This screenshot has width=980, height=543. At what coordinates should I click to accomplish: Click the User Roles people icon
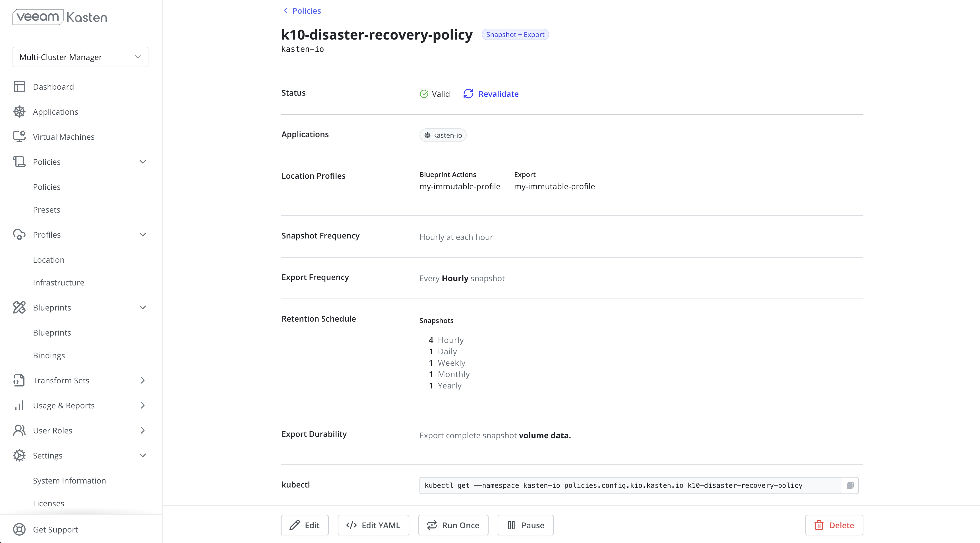pos(19,431)
